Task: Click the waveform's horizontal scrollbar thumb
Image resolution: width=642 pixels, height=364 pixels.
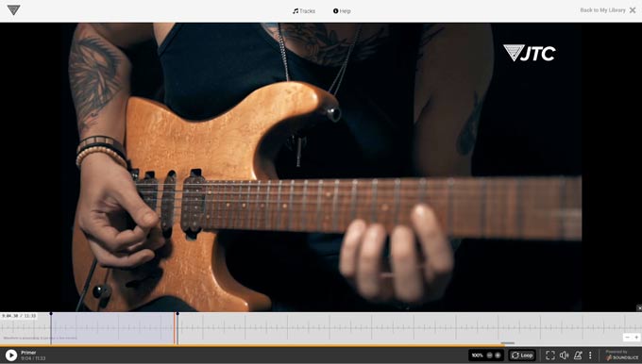Action: tap(508, 343)
